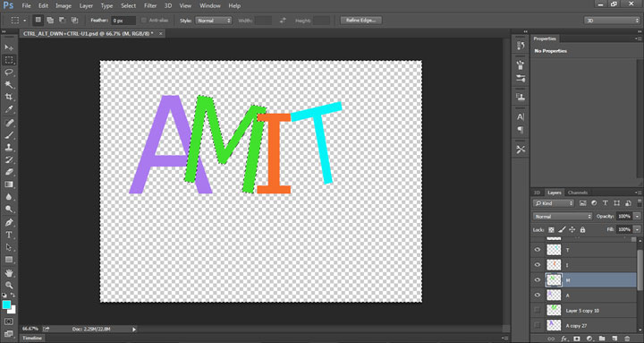
Task: Close the CTRL_ALT_DWN+CTRL-U1.psd document tab
Action: pos(161,33)
